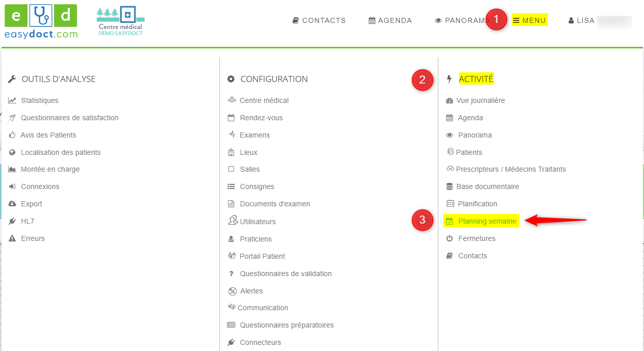Click the Fermetures power icon
644x351 pixels.
(450, 238)
